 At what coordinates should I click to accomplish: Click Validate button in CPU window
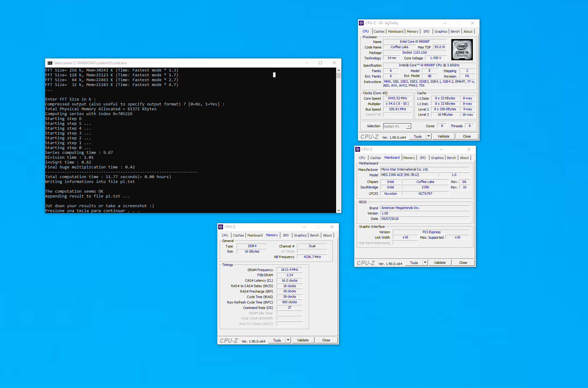point(443,136)
